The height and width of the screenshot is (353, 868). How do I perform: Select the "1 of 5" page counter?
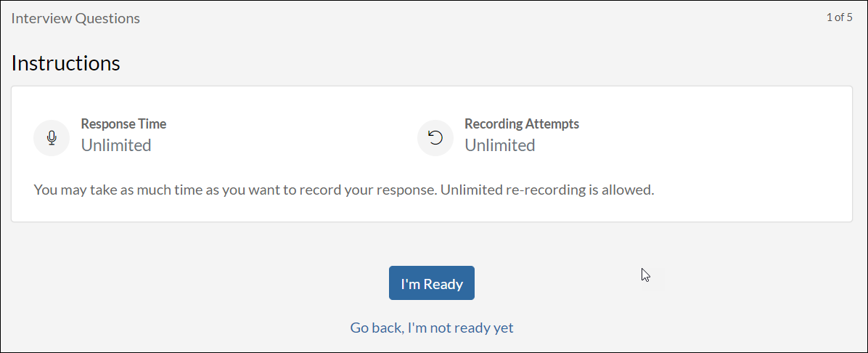pos(839,17)
